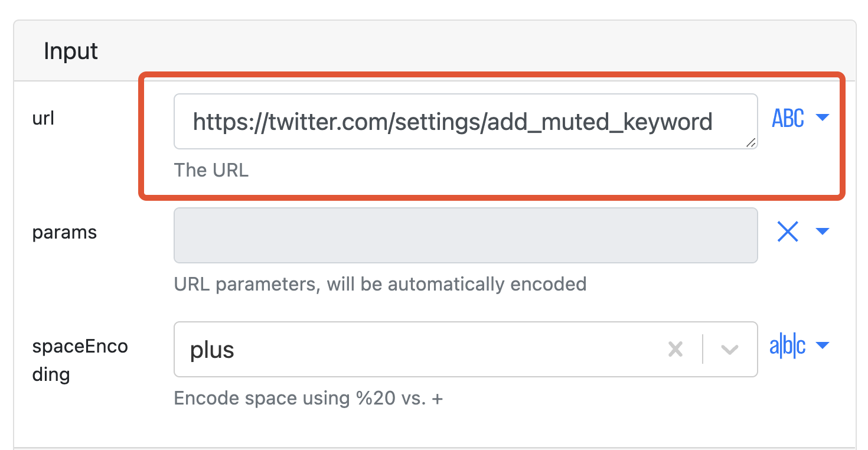The width and height of the screenshot is (868, 450).
Task: Click the 'URL parameters' description text
Action: 380,284
